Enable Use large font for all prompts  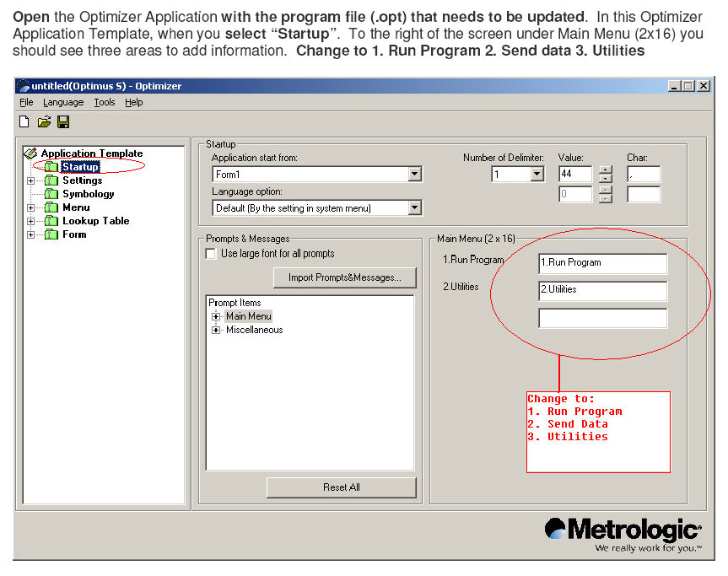point(211,253)
